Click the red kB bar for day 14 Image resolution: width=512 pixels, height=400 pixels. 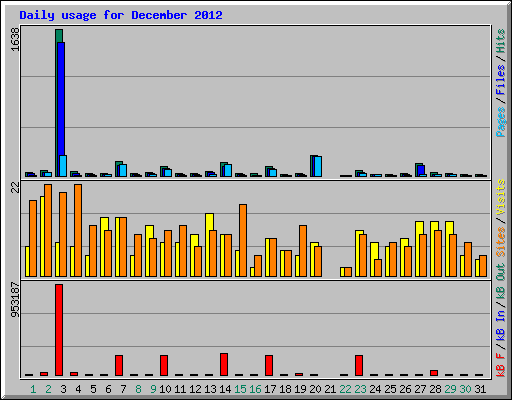tap(224, 365)
